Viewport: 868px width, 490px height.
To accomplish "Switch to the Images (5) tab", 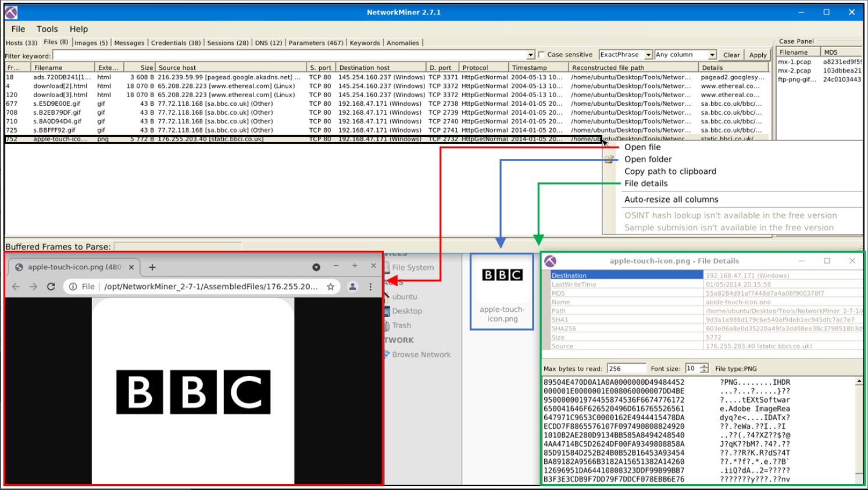I will click(91, 43).
